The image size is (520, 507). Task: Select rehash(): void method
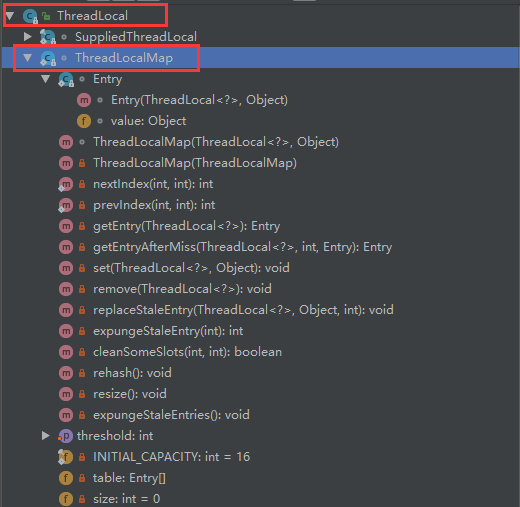(x=132, y=373)
